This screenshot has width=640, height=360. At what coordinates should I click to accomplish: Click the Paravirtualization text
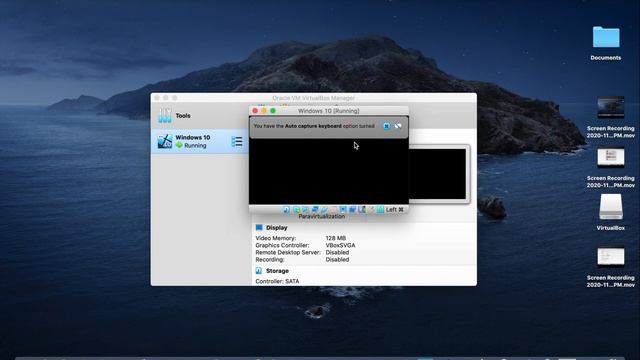tap(322, 217)
